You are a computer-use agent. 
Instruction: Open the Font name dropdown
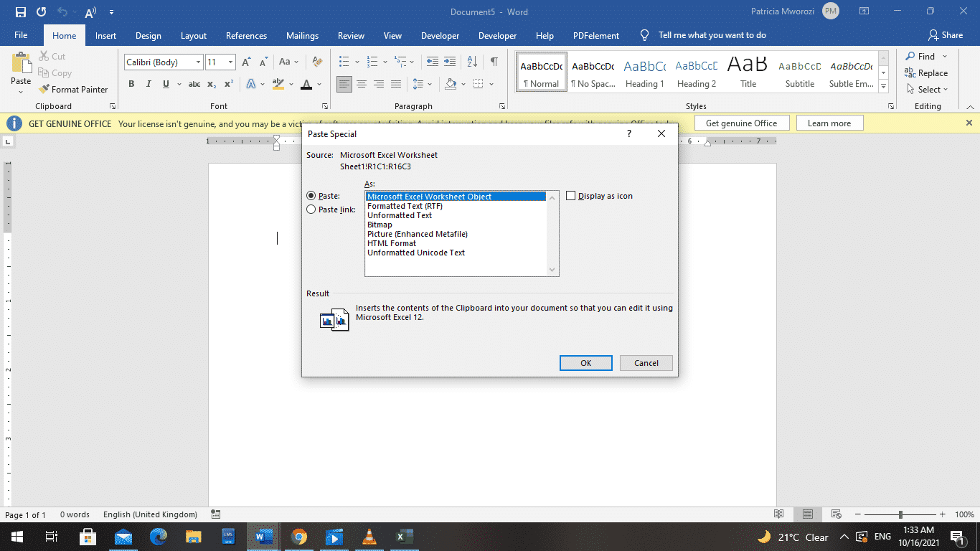click(199, 62)
